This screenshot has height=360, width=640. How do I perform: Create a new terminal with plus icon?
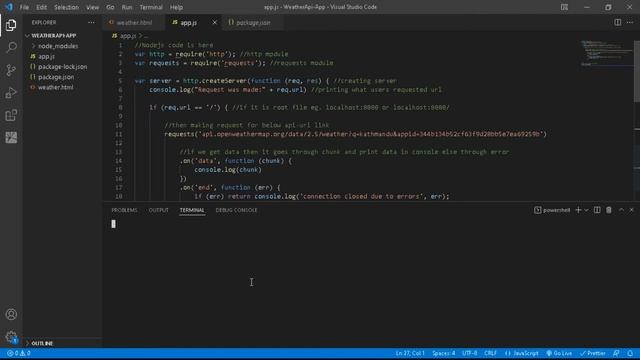tap(578, 210)
